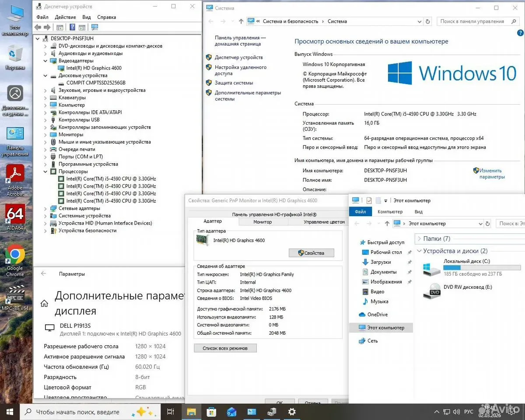Click home icon in Параметры window
This screenshot has width=525, height=420.
44,303
